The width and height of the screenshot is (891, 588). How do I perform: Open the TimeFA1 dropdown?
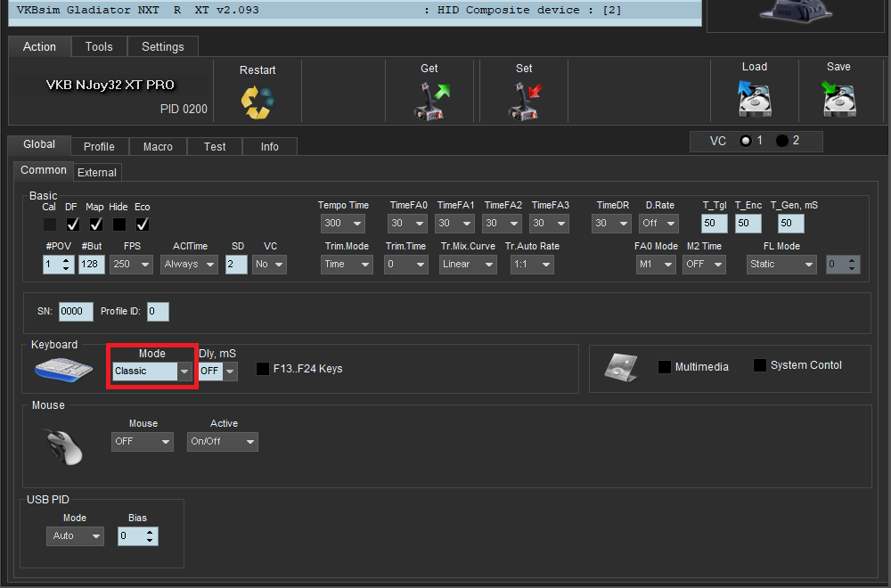point(454,224)
